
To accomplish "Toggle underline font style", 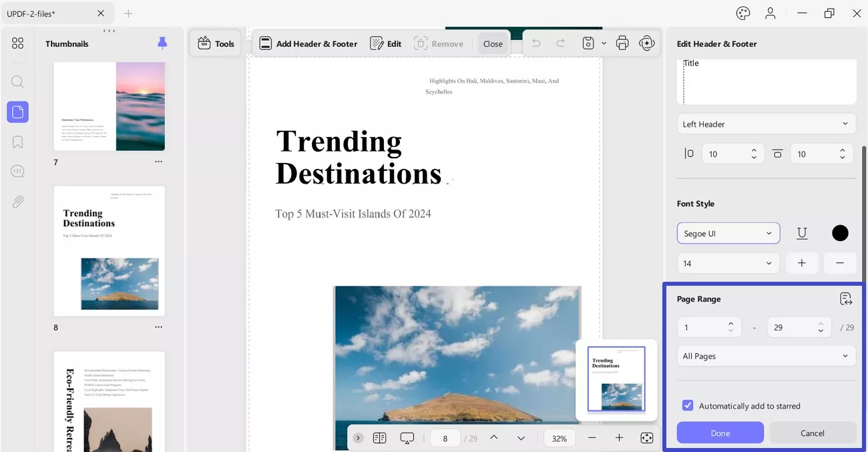I will tap(802, 233).
